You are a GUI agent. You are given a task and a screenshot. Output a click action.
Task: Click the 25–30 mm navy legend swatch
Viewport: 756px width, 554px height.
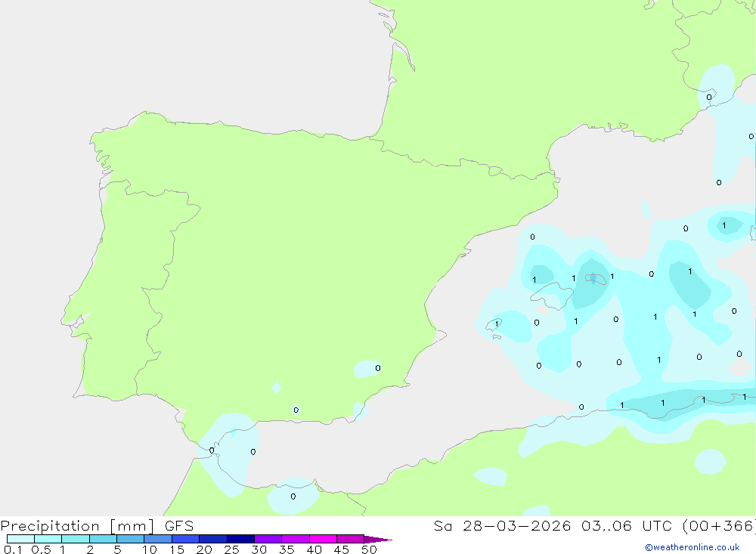pyautogui.click(x=240, y=539)
